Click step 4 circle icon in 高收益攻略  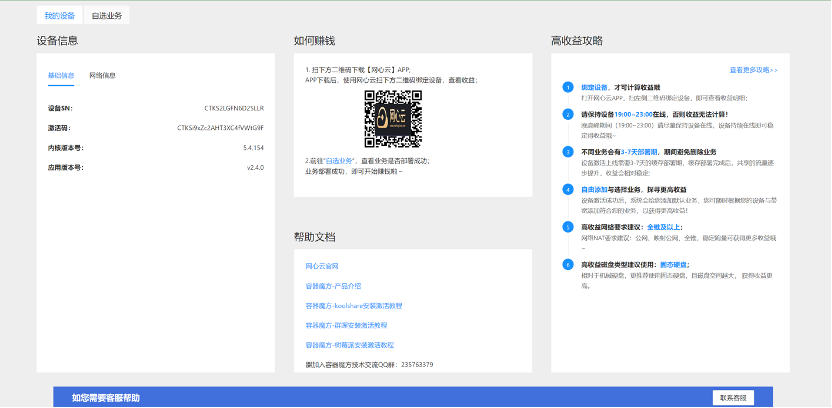click(568, 189)
